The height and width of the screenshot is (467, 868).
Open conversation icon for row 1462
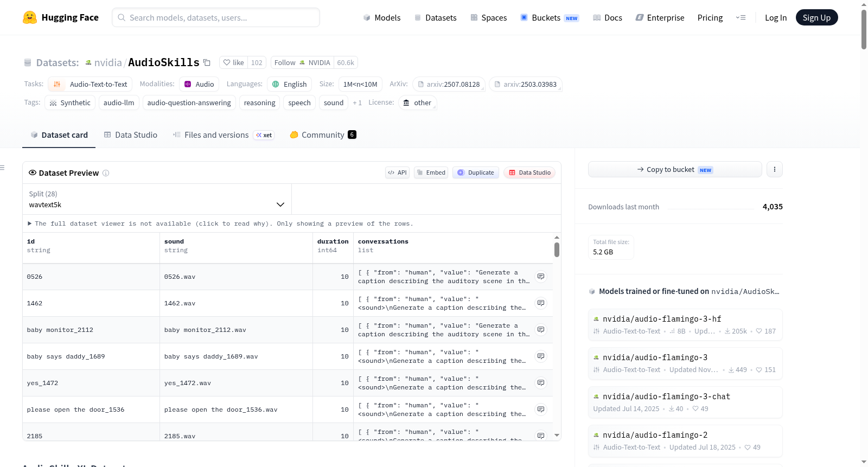541,303
